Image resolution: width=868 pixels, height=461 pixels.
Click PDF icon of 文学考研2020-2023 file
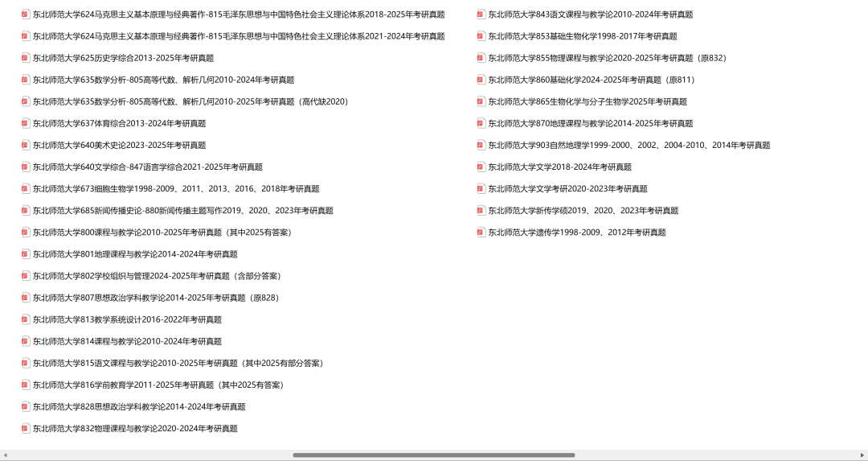coord(481,189)
